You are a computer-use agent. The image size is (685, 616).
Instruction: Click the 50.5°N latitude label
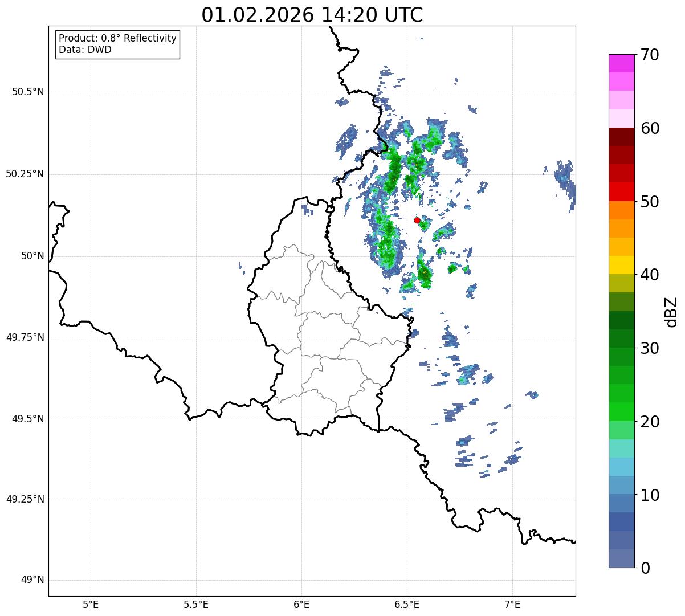coord(28,92)
